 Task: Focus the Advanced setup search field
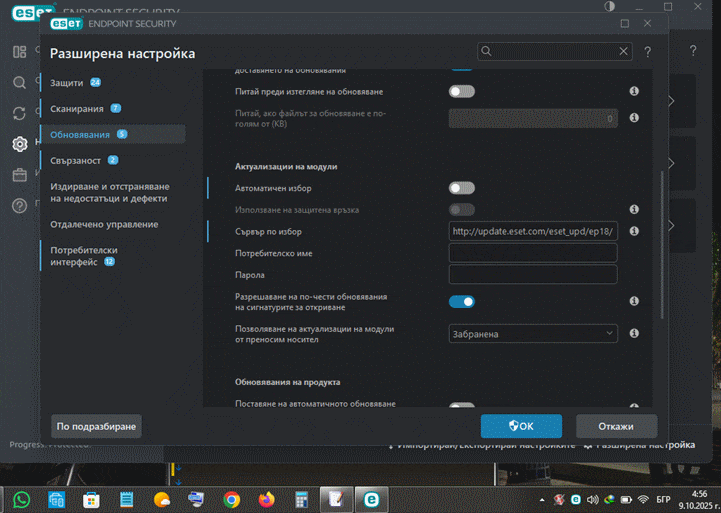pos(554,51)
